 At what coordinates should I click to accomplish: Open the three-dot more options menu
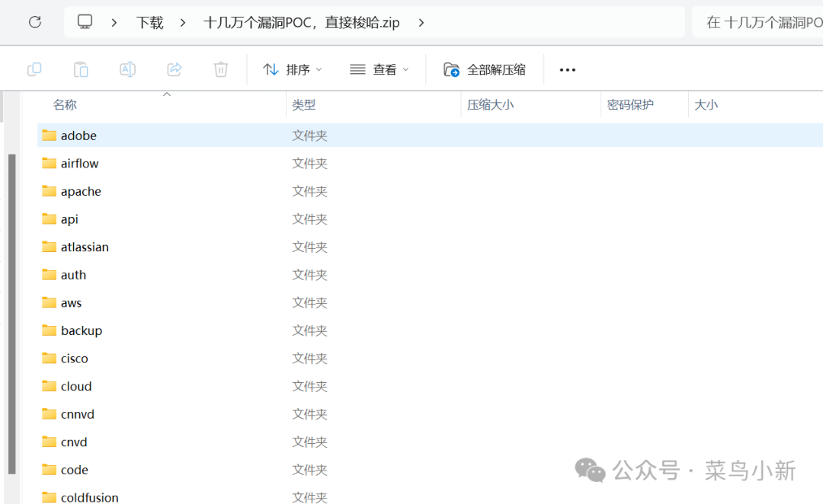[x=568, y=70]
